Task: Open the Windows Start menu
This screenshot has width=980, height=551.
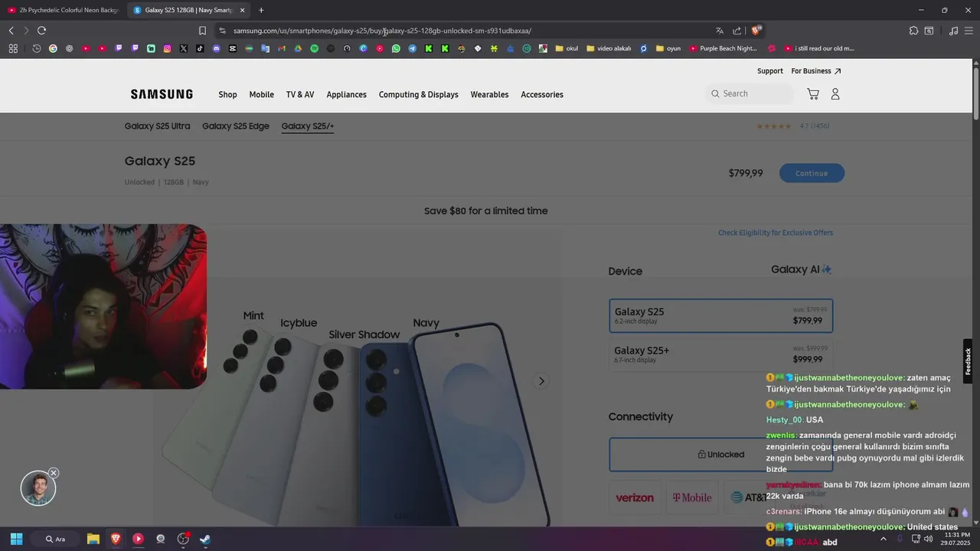Action: (x=16, y=539)
